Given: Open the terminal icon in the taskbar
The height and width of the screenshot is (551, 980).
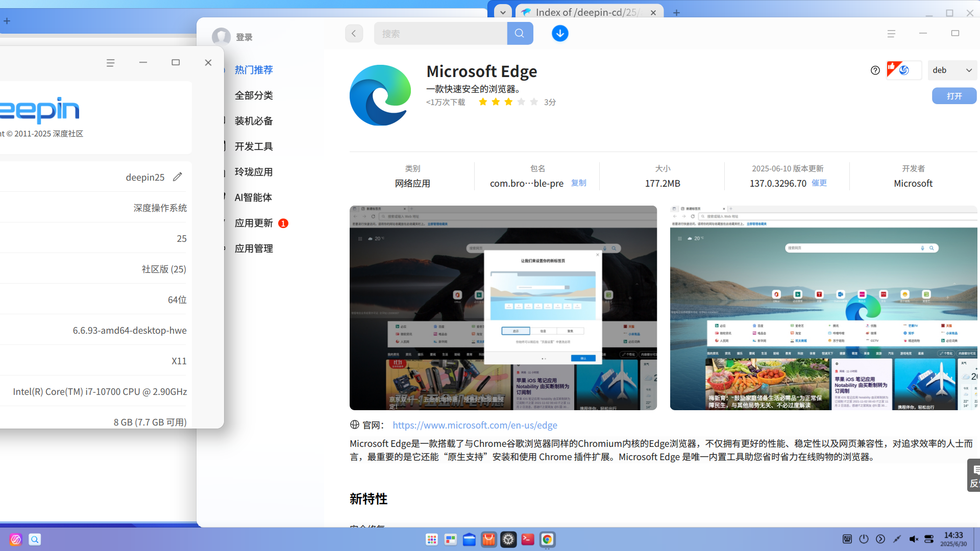Looking at the screenshot, I should 528,539.
